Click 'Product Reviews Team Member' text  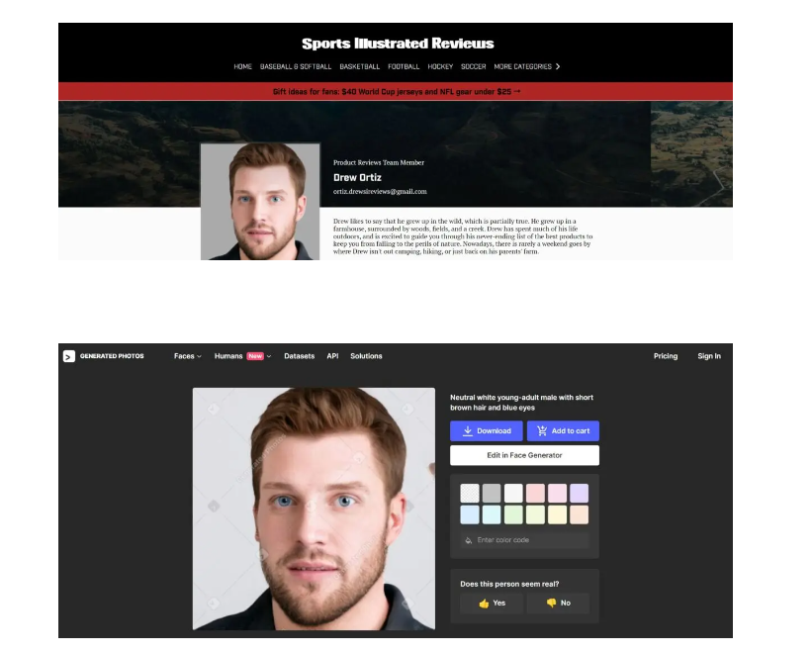(x=379, y=162)
